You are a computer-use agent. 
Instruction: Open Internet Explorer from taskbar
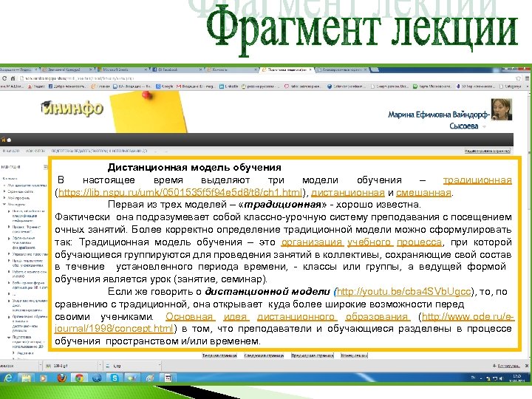[8, 378]
